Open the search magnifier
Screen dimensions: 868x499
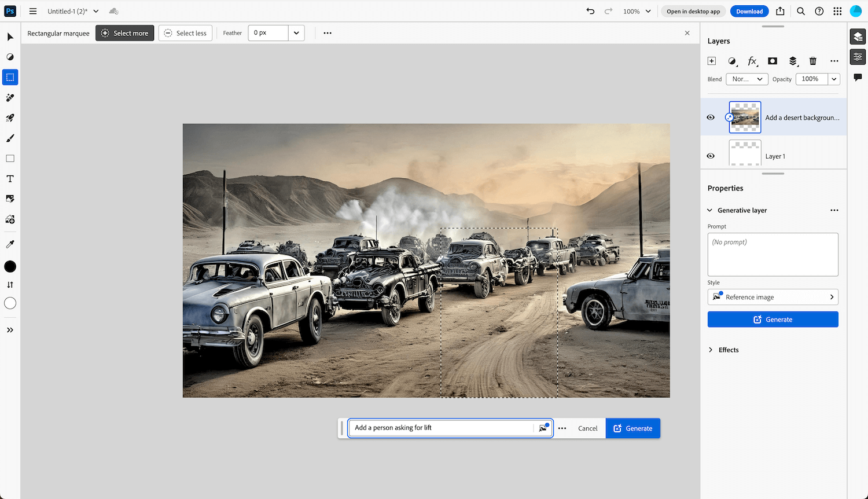[x=801, y=11]
